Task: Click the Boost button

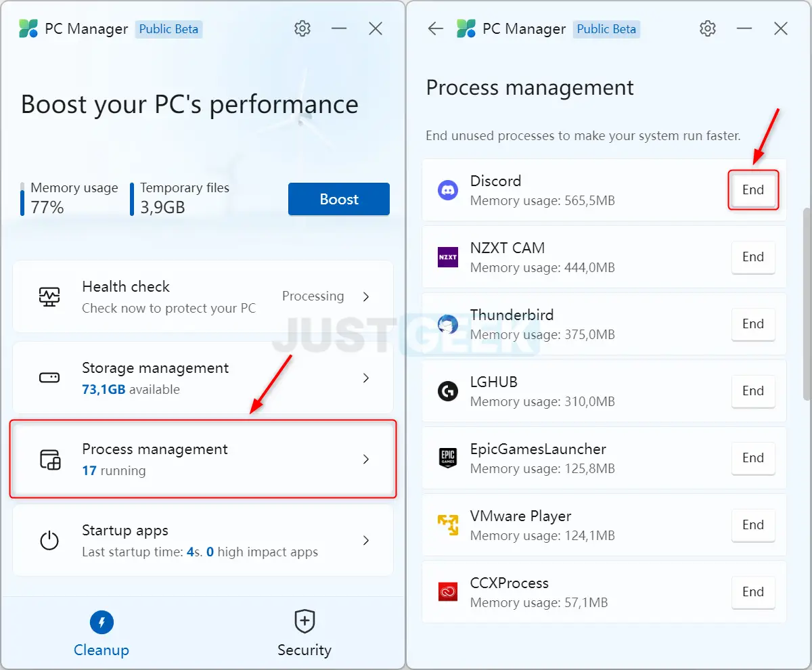Action: point(339,199)
